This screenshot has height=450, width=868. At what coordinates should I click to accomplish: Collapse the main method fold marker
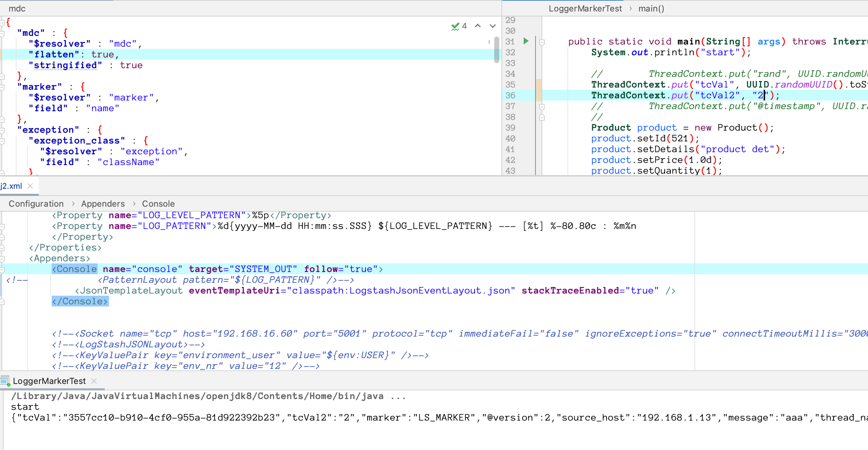(x=542, y=42)
